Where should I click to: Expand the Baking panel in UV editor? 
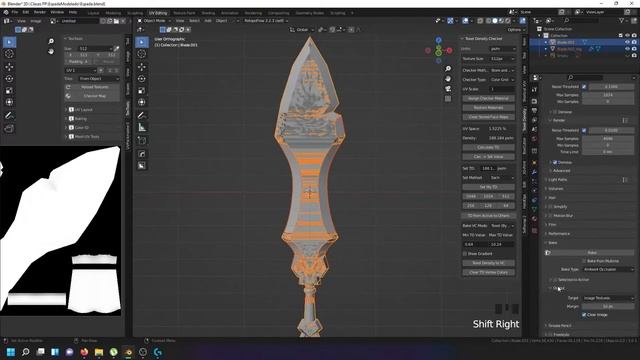[x=80, y=118]
